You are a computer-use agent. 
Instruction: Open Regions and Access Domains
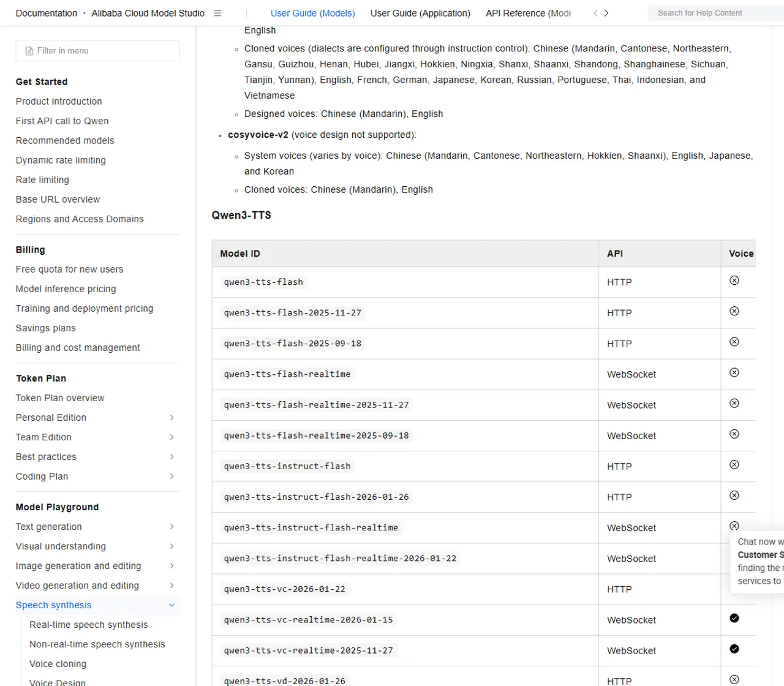coord(80,219)
